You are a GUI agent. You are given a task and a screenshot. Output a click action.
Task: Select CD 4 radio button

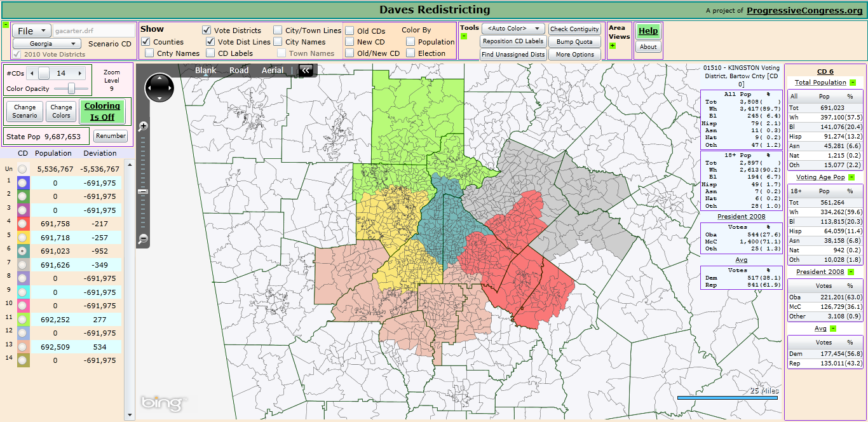(x=23, y=224)
